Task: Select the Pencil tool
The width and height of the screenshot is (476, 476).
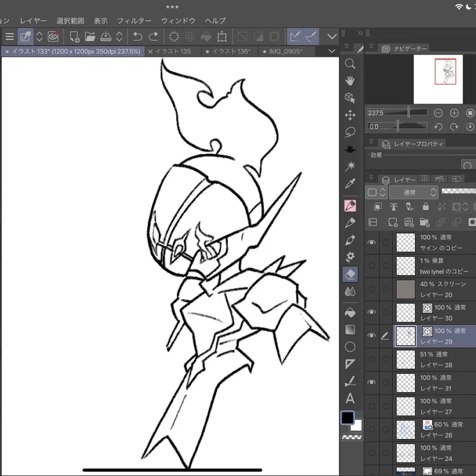Action: tap(350, 223)
